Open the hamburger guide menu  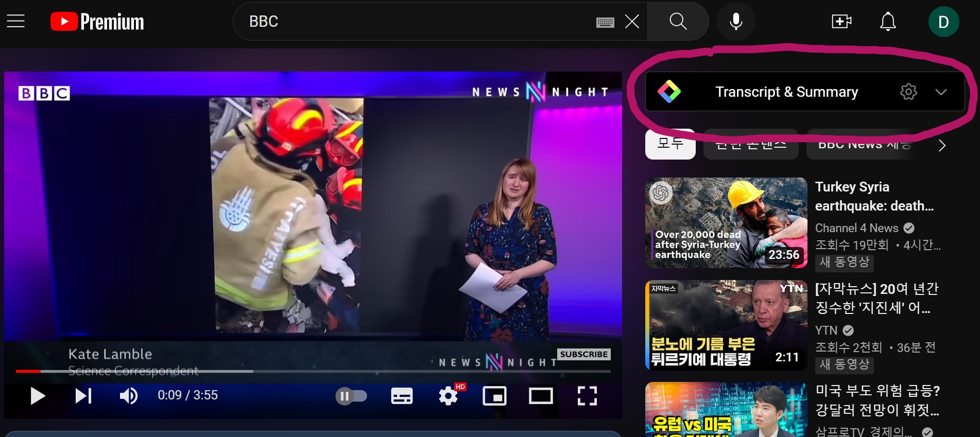coord(15,21)
